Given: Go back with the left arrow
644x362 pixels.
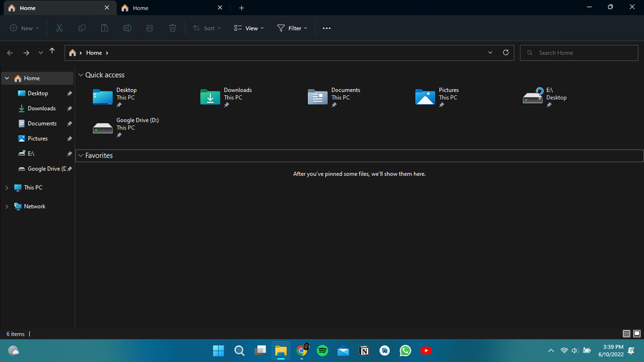Looking at the screenshot, I should pyautogui.click(x=10, y=53).
